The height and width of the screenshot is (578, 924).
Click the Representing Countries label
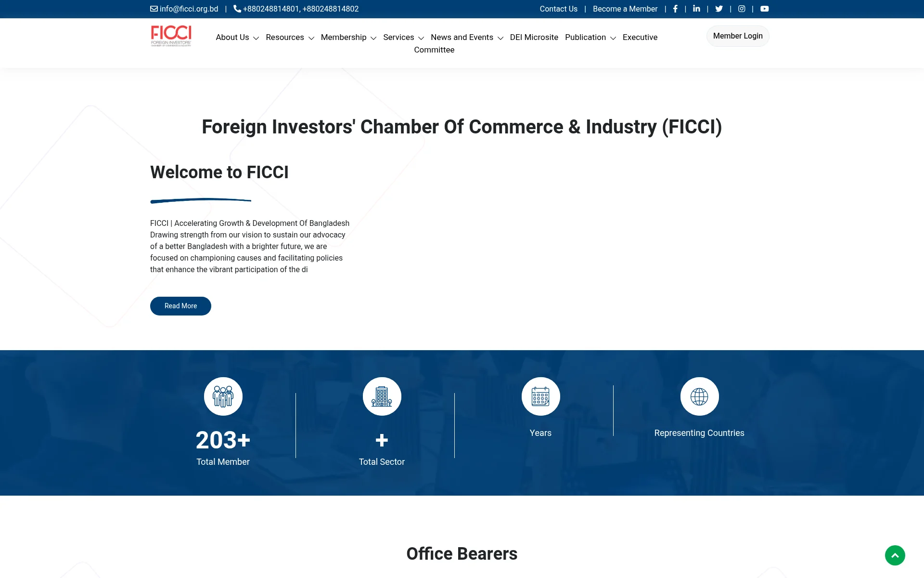coord(699,433)
